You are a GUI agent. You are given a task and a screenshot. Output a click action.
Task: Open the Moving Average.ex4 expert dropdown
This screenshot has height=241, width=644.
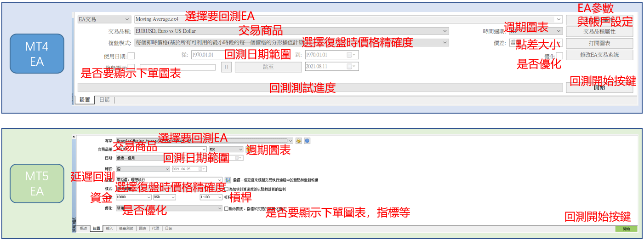(348, 20)
